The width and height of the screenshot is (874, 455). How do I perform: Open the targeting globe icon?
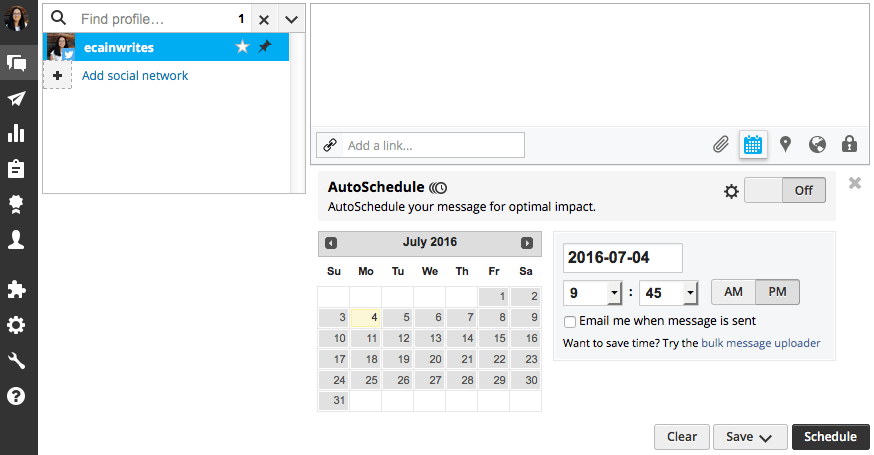click(x=817, y=145)
